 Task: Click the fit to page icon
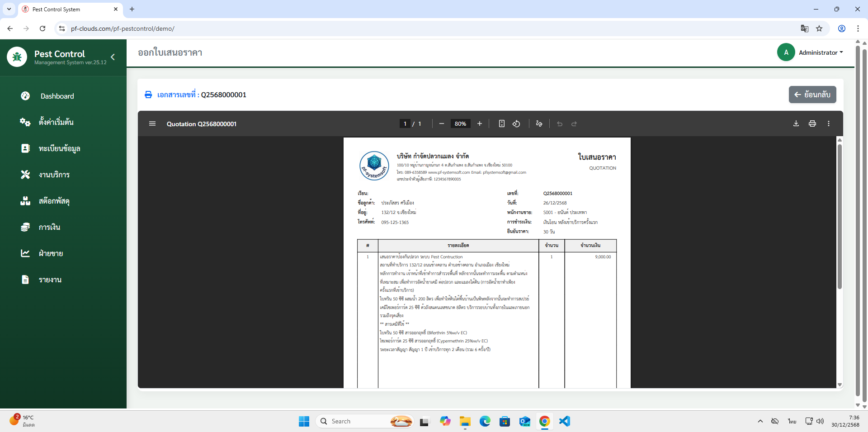coord(501,123)
